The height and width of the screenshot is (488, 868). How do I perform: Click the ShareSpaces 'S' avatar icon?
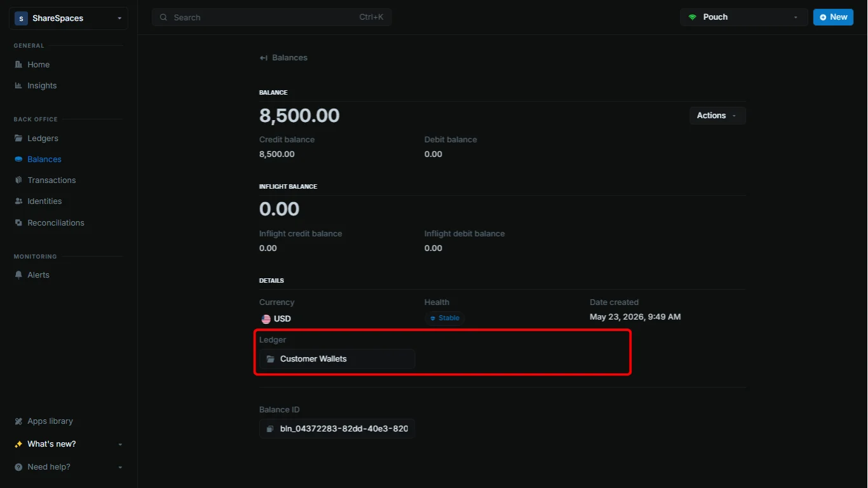[x=21, y=18]
